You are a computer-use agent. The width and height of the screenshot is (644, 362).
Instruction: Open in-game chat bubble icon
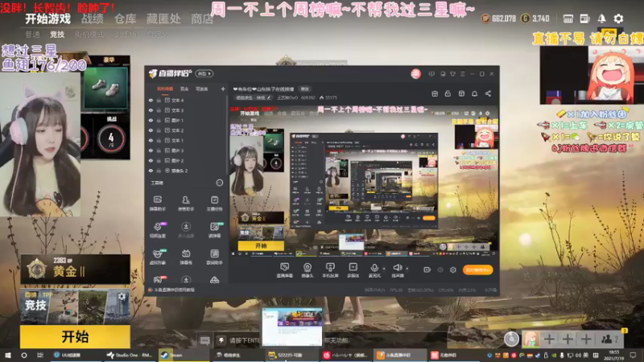pos(205,340)
